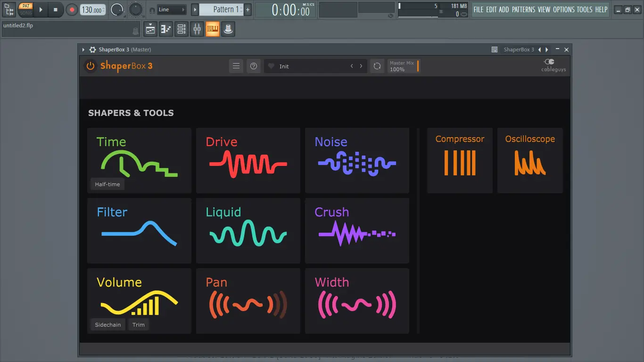Viewport: 644px width, 362px height.
Task: Expand the ShaperBox 3 window menu arrow
Action: (83, 49)
